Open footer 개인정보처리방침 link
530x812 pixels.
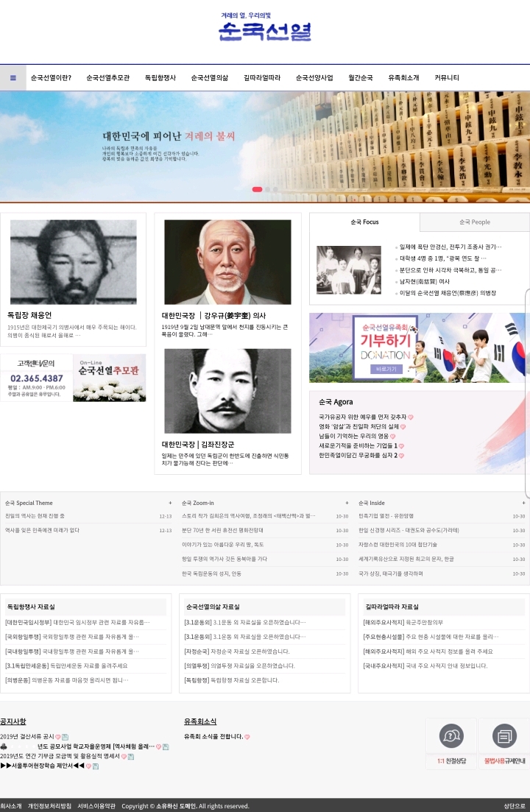click(50, 806)
